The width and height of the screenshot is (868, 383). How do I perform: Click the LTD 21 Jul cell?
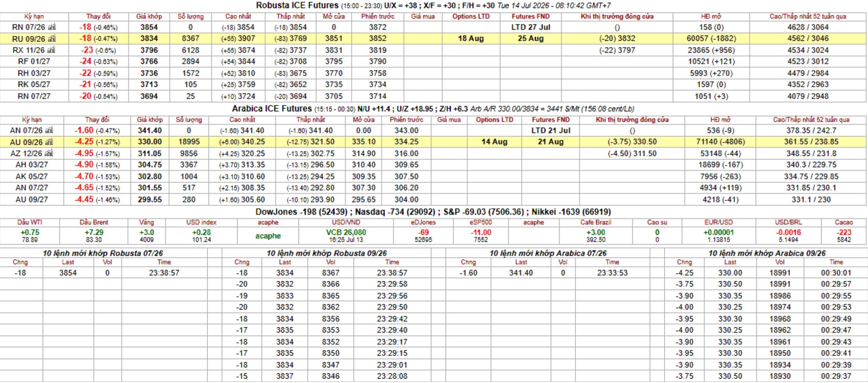pyautogui.click(x=551, y=130)
